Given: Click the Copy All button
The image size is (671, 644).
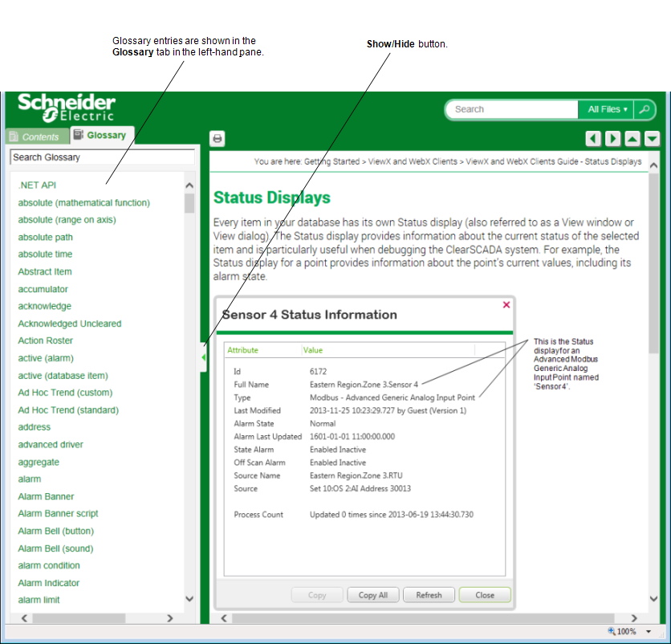Looking at the screenshot, I should point(373,595).
